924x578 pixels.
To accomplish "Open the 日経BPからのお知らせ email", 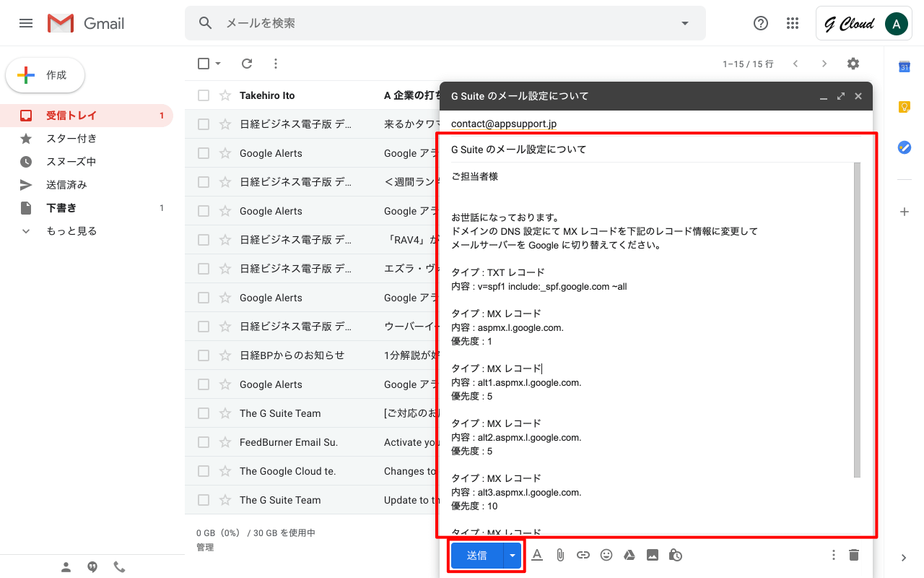I will pyautogui.click(x=312, y=355).
